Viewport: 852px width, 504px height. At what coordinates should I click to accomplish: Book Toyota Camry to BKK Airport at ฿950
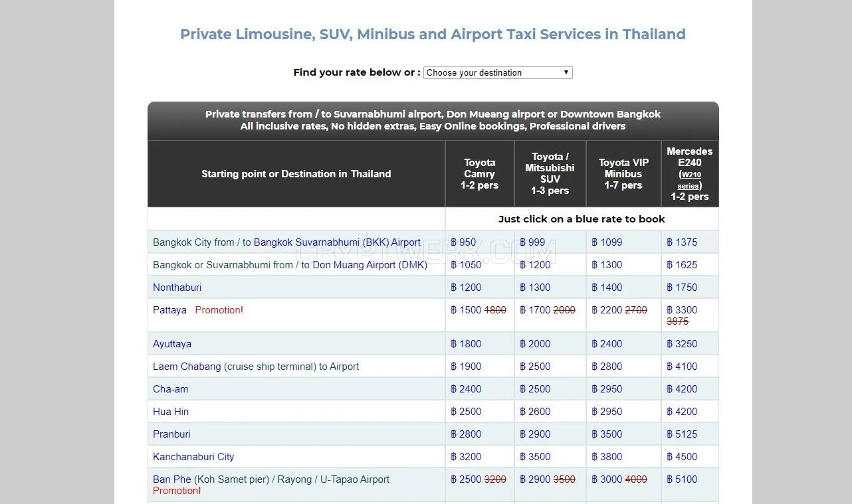(463, 242)
